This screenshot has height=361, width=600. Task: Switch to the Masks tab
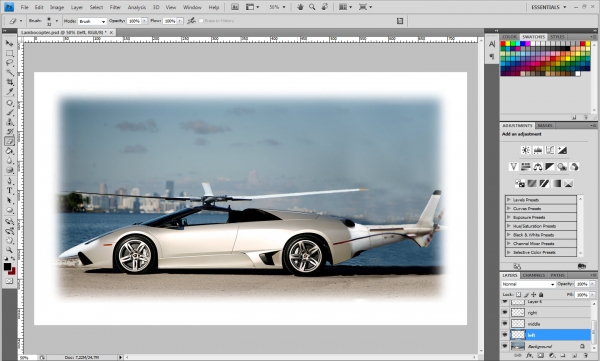[545, 126]
